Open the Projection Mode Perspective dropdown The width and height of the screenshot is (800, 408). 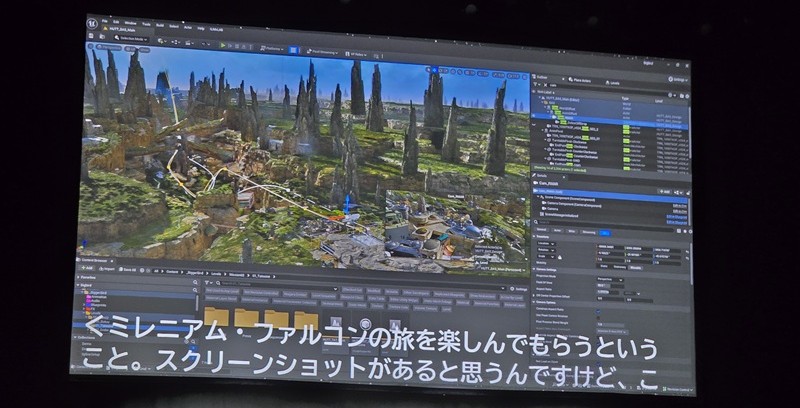[610, 279]
